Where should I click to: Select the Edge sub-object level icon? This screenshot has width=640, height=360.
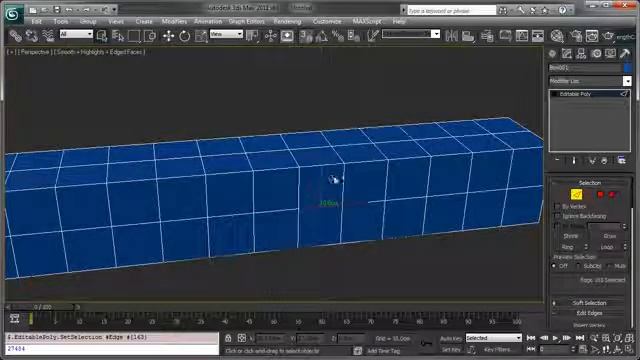pos(576,194)
